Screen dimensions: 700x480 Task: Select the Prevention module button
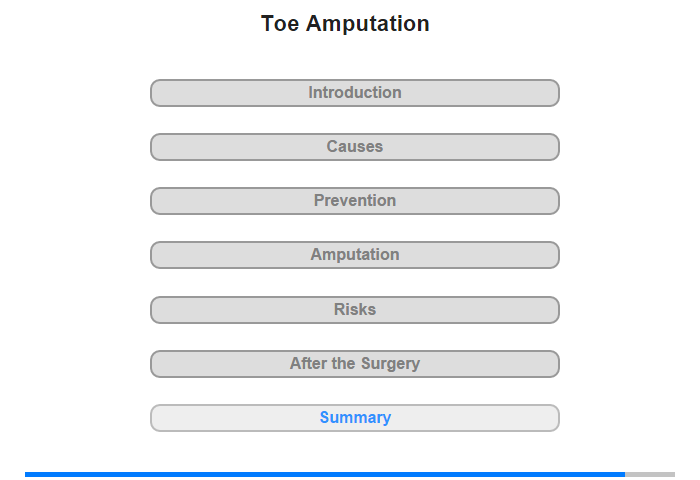pyautogui.click(x=355, y=201)
